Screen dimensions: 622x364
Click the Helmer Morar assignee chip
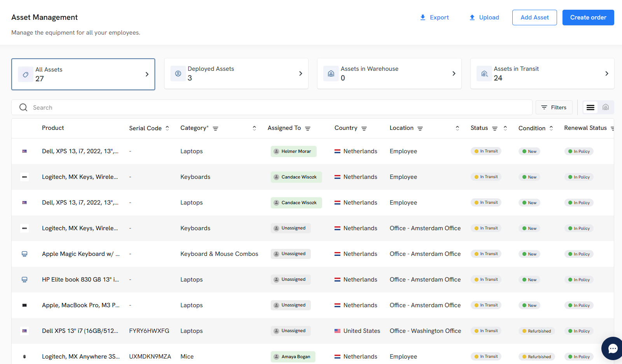pos(293,151)
